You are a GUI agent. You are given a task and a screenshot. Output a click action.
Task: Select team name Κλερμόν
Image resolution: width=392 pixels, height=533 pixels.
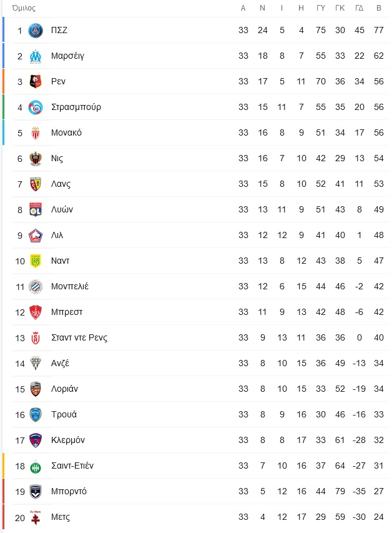(x=68, y=440)
